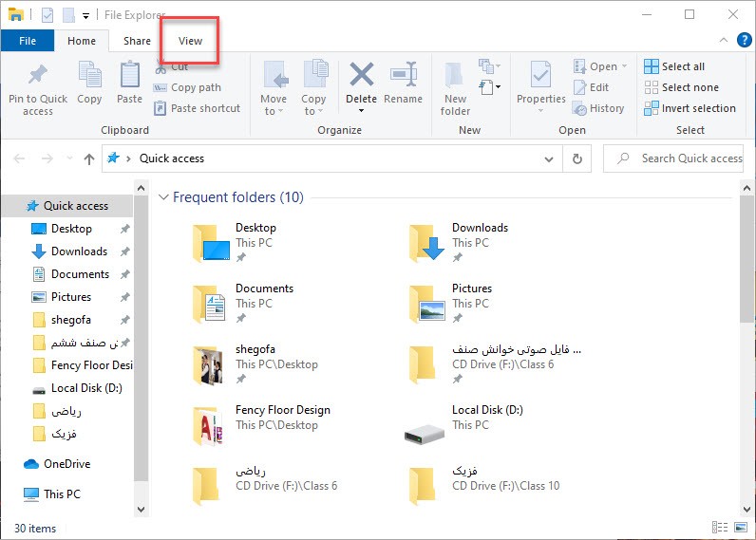Click the Back navigation arrow

click(x=19, y=158)
